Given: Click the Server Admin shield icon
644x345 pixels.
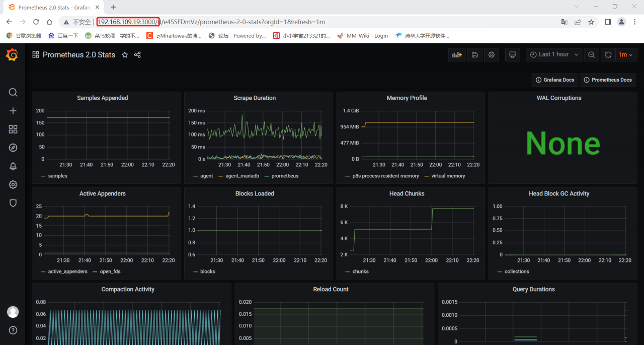Looking at the screenshot, I should (x=13, y=203).
